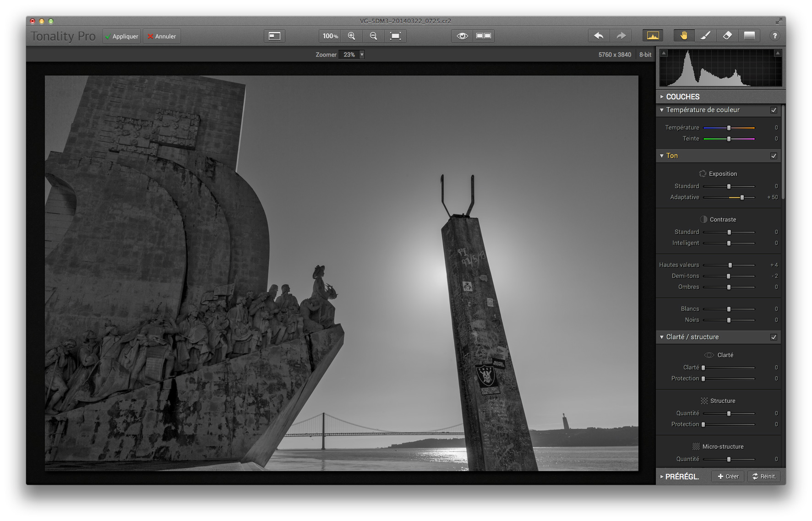
Task: Click the Structure pattern icon
Action: tap(704, 401)
